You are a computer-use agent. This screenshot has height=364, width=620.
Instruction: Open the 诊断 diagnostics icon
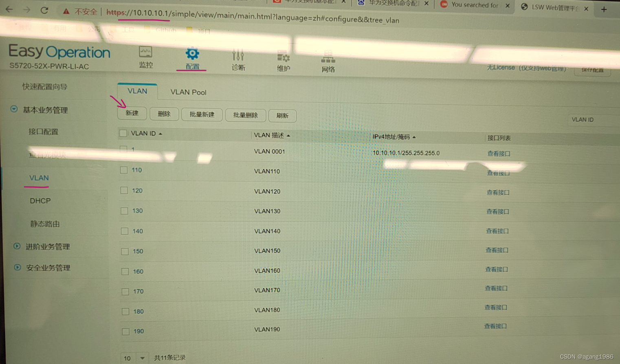pos(238,55)
